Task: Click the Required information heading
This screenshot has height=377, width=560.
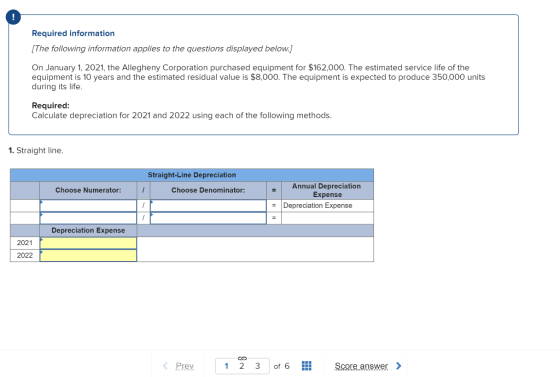Action: pyautogui.click(x=73, y=33)
